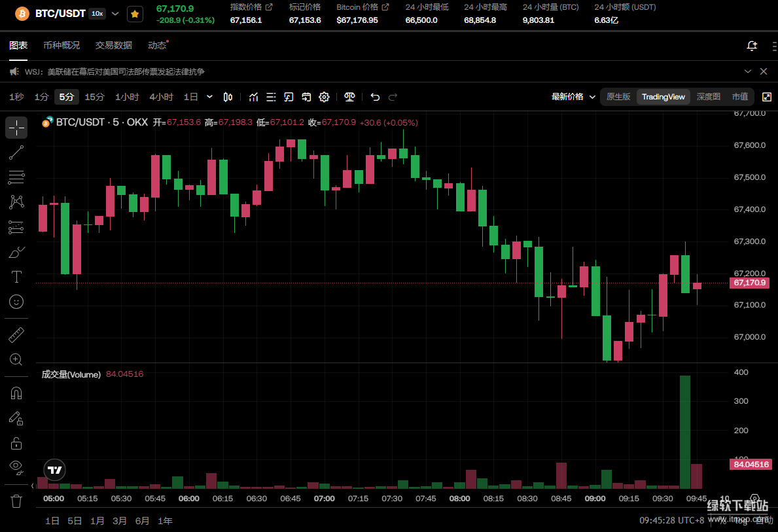The width and height of the screenshot is (778, 532).
Task: Open the indicators menu icon
Action: [x=254, y=97]
